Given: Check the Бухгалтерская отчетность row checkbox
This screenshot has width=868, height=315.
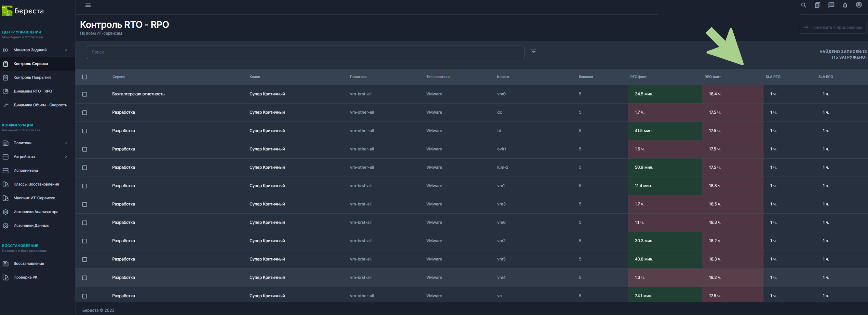Looking at the screenshot, I should pos(85,94).
